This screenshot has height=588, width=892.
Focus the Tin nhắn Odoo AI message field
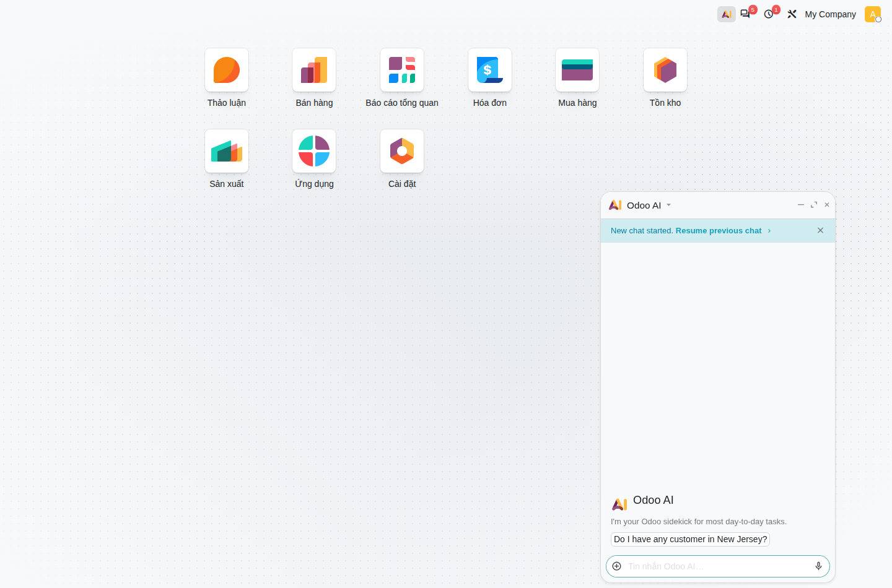718,566
